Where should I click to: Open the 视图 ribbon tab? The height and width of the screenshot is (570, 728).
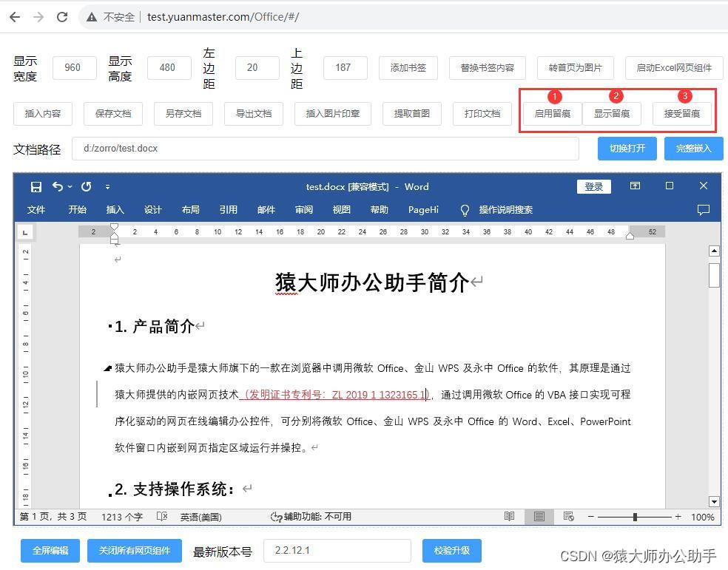tap(341, 210)
